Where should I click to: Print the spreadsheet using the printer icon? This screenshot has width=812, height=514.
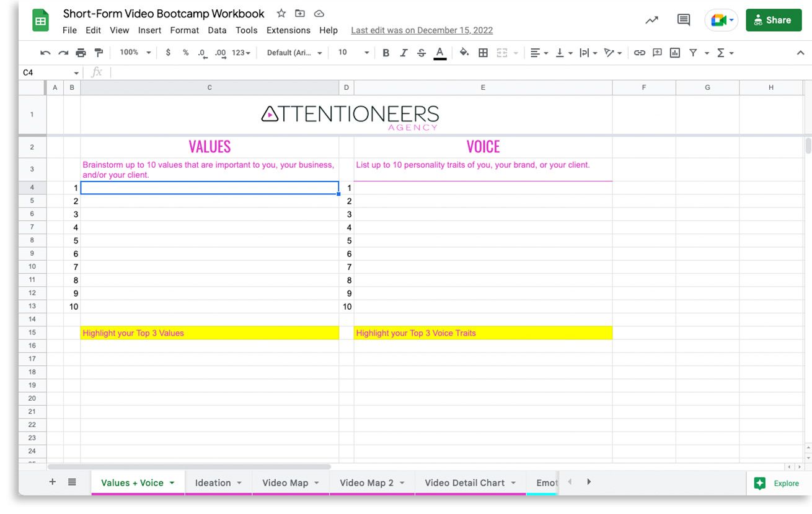81,53
